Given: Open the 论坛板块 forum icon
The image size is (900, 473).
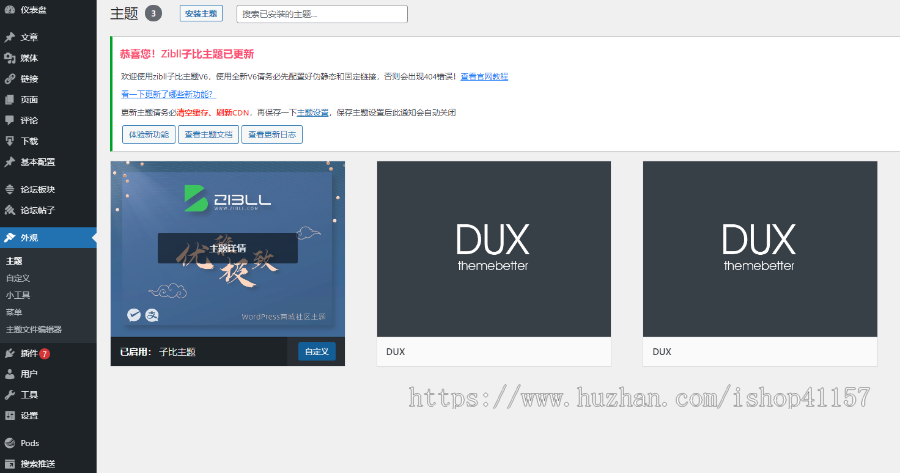Looking at the screenshot, I should point(10,189).
